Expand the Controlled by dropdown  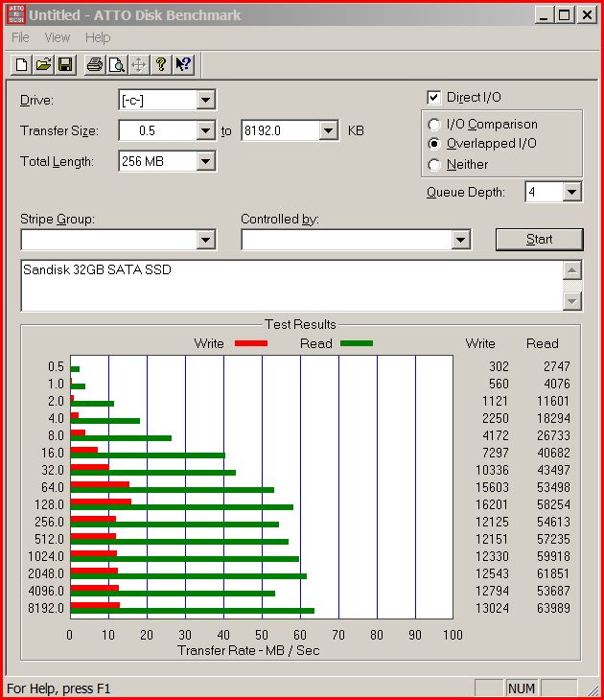[461, 240]
